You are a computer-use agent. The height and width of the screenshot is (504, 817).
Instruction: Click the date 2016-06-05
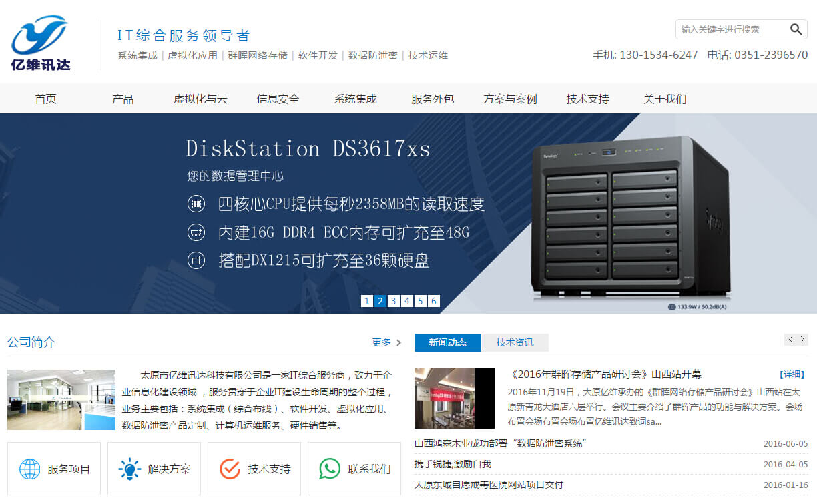pyautogui.click(x=786, y=444)
